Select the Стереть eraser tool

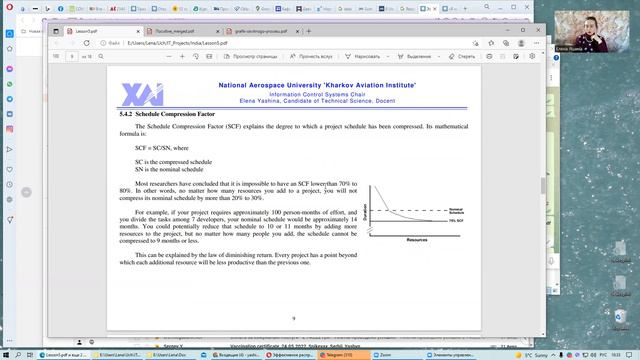462,56
